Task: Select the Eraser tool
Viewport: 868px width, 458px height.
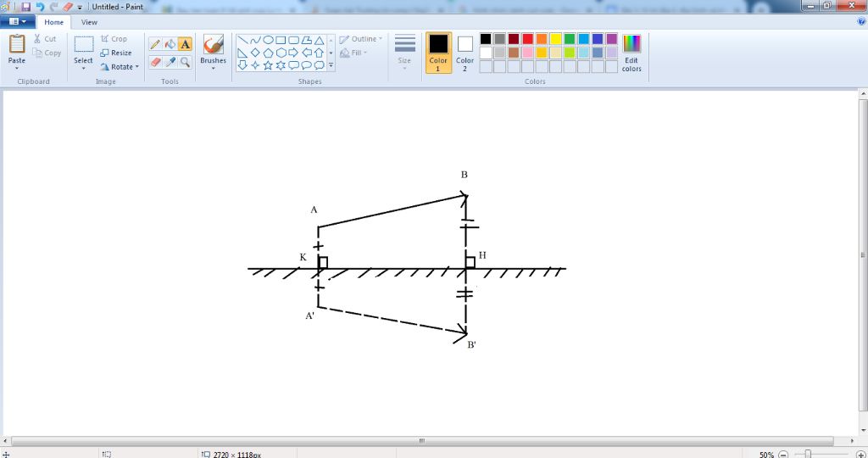Action: (156, 62)
